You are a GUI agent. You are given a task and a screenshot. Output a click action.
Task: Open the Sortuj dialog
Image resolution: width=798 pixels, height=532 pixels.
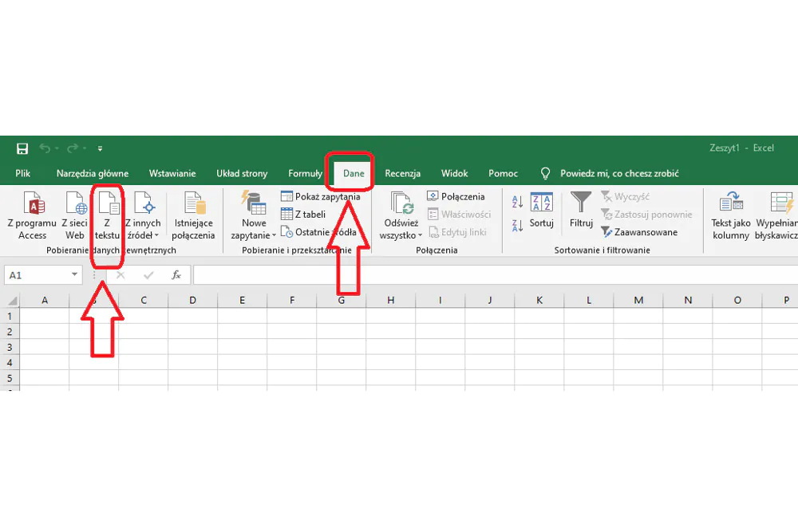click(542, 210)
